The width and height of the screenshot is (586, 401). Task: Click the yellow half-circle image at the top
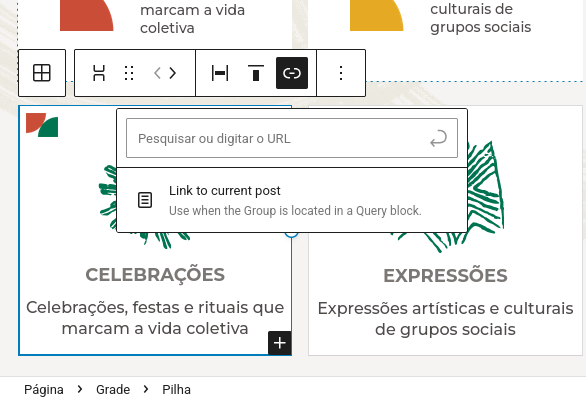377,15
